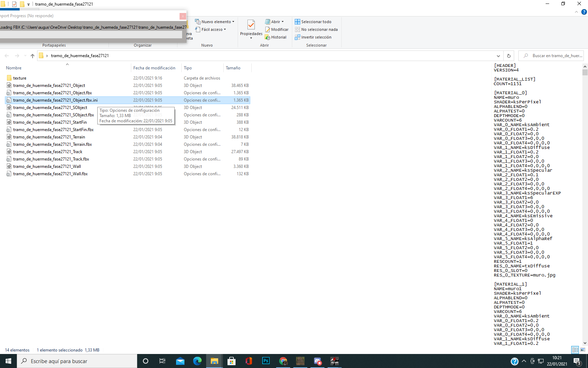Open the Abrir dropdown in ribbon

tap(275, 22)
